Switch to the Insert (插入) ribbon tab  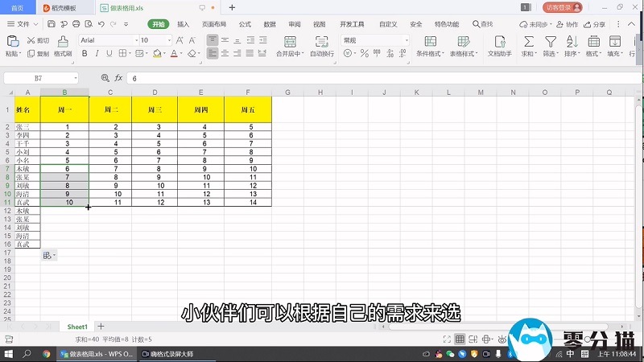[184, 24]
